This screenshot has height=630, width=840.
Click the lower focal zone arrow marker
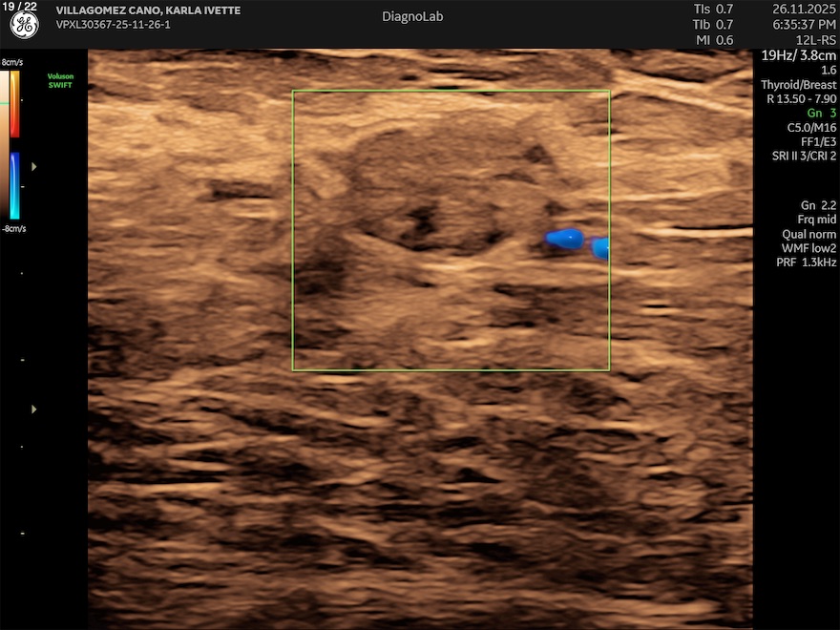pyautogui.click(x=35, y=409)
